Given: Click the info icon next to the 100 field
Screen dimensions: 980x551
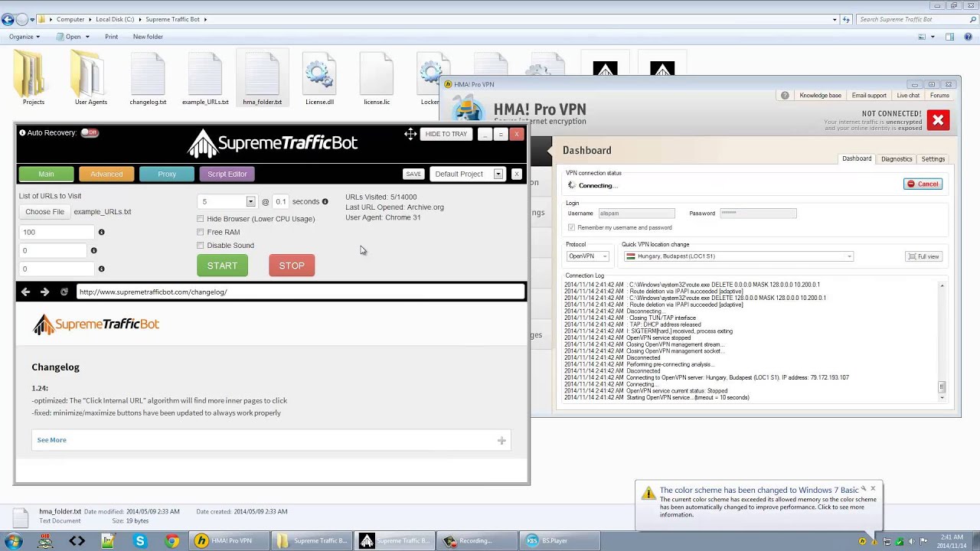Looking at the screenshot, I should click(x=101, y=232).
